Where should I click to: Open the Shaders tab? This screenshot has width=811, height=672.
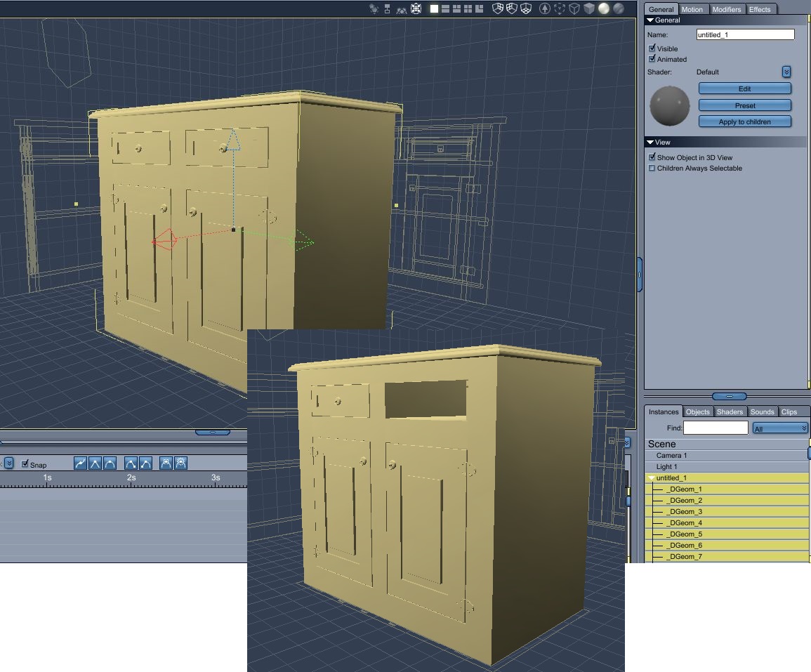(x=730, y=412)
